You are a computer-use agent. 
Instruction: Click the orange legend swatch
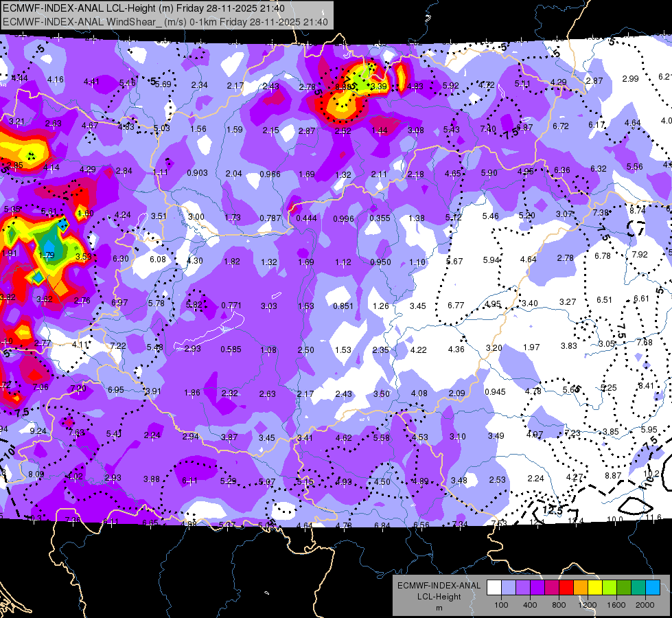click(581, 588)
